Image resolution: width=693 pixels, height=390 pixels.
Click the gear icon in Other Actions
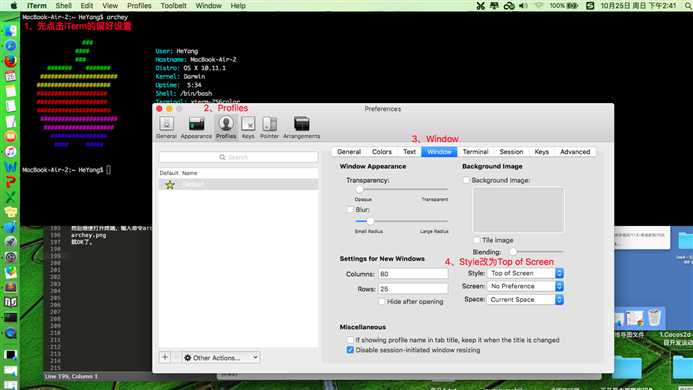(188, 358)
